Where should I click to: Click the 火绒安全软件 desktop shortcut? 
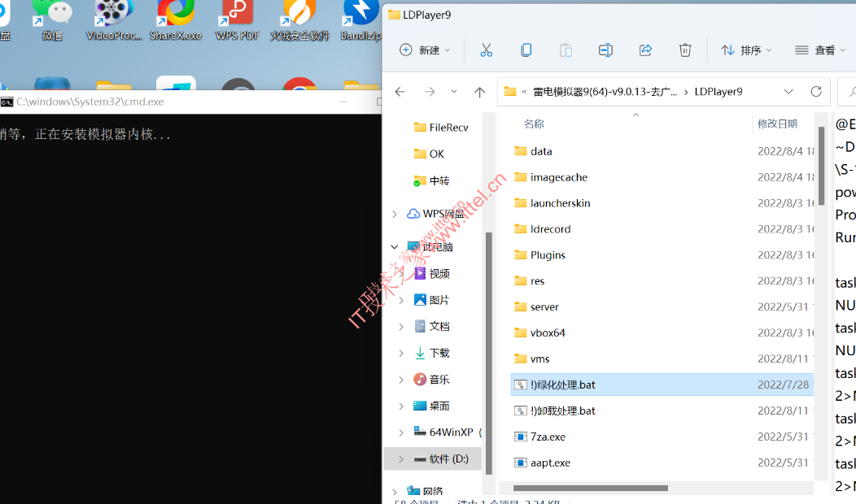point(299,20)
